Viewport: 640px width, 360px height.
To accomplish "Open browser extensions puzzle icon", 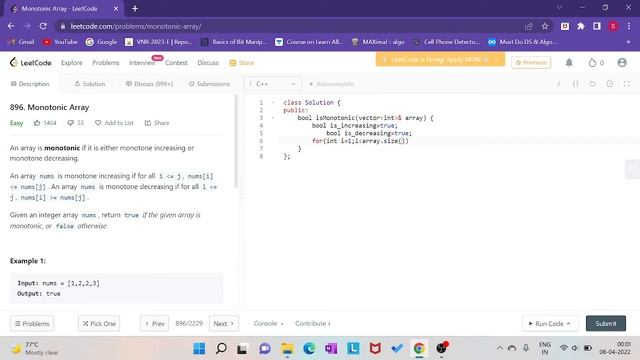I will click(x=581, y=26).
